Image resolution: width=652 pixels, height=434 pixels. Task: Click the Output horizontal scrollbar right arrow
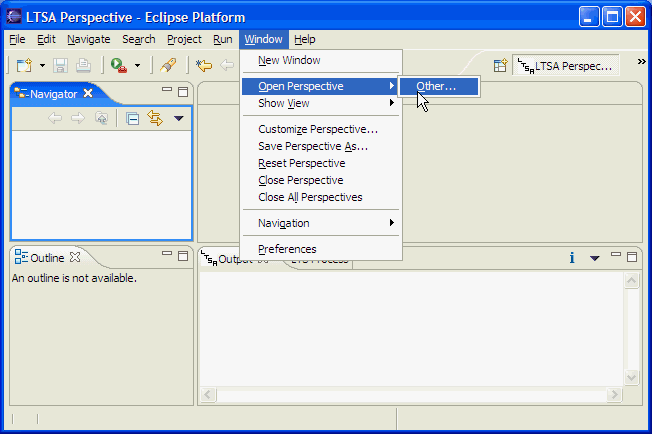pos(614,394)
